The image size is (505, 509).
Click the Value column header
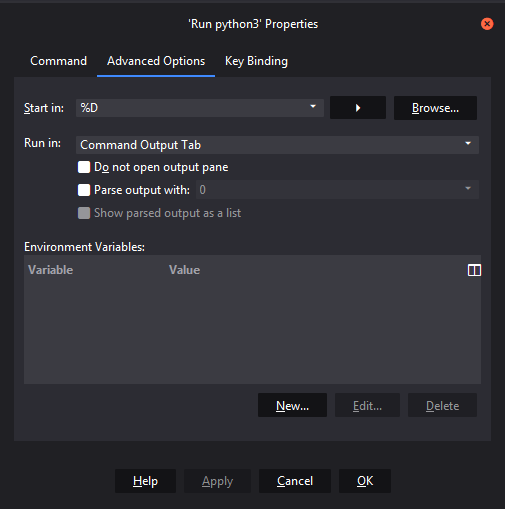coord(185,270)
